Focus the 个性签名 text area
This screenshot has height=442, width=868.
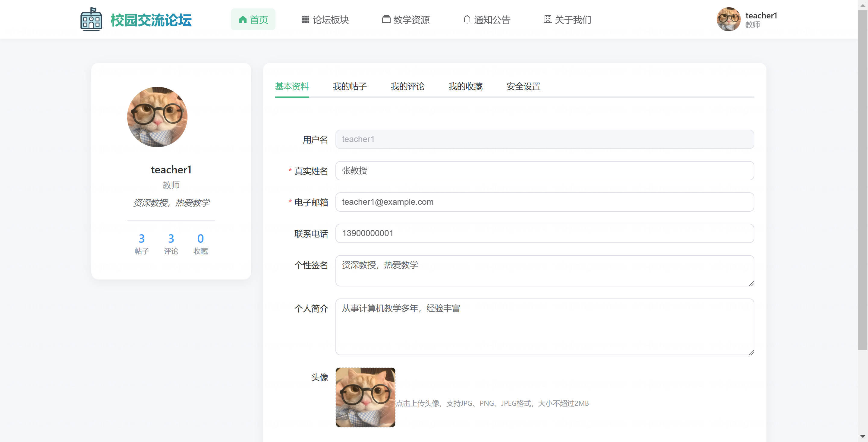tap(545, 271)
